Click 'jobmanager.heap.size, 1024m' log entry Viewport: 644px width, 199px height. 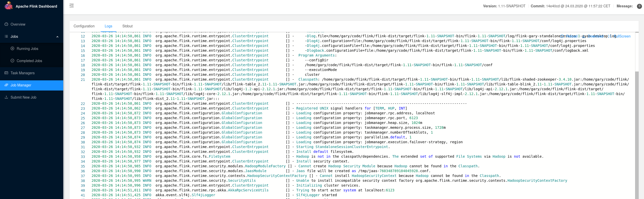click(x=393, y=123)
